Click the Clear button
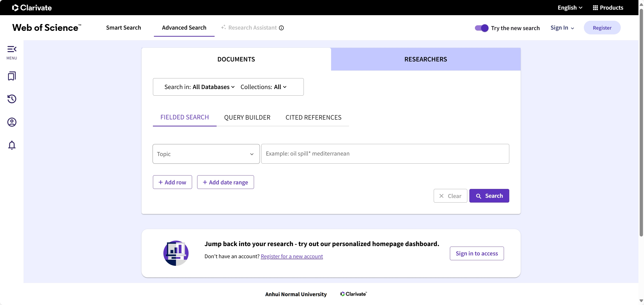Image resolution: width=644 pixels, height=305 pixels. coord(450,196)
